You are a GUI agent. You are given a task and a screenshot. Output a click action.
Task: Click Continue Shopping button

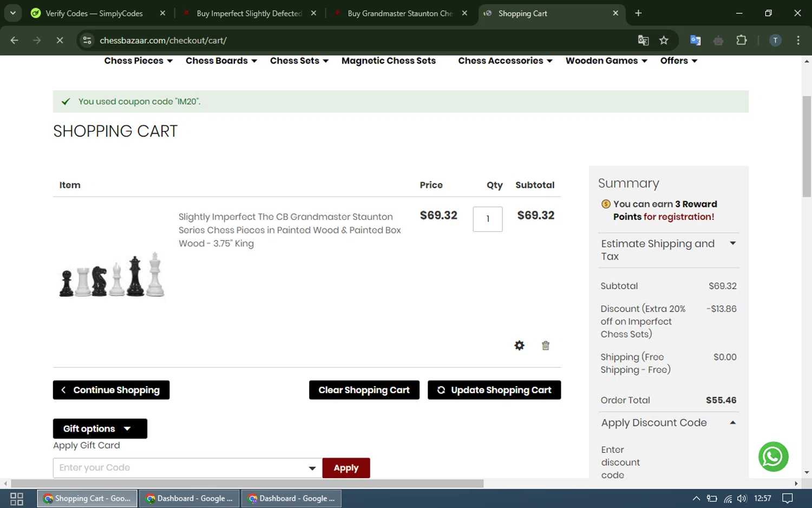[111, 390]
